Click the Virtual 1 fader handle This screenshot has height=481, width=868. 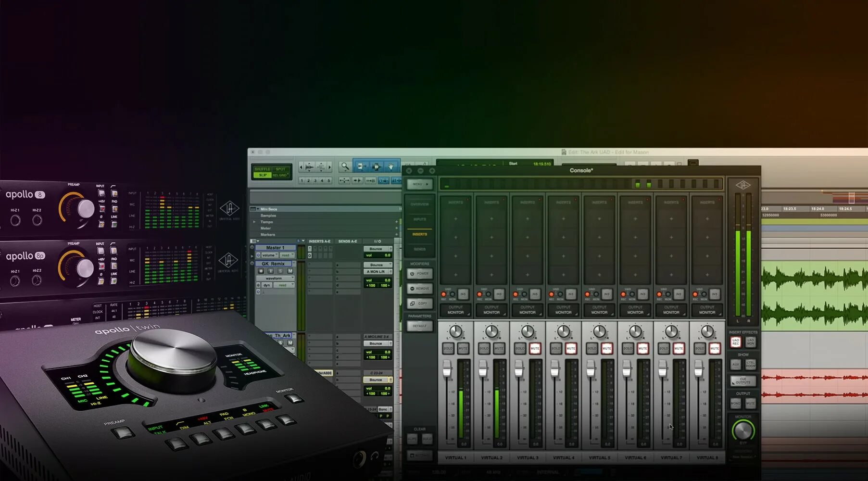click(447, 368)
